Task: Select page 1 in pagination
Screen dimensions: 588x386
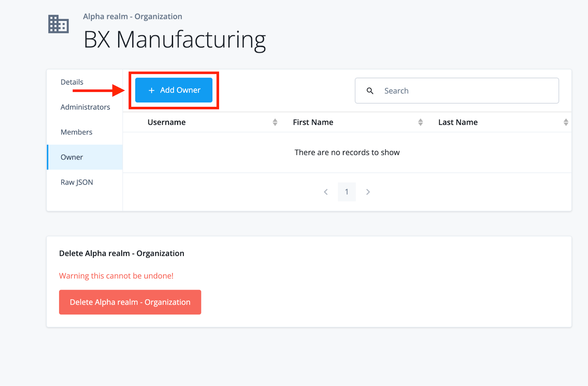Action: (x=347, y=192)
